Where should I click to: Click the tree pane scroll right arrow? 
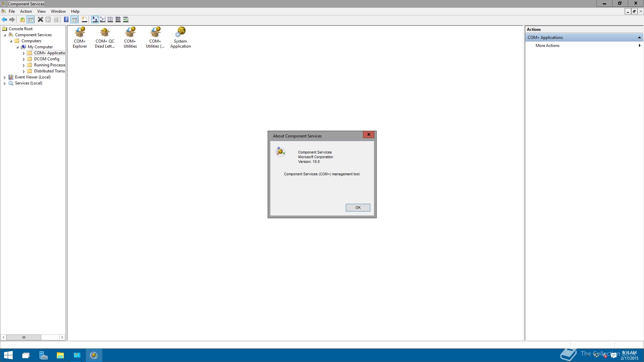point(62,338)
